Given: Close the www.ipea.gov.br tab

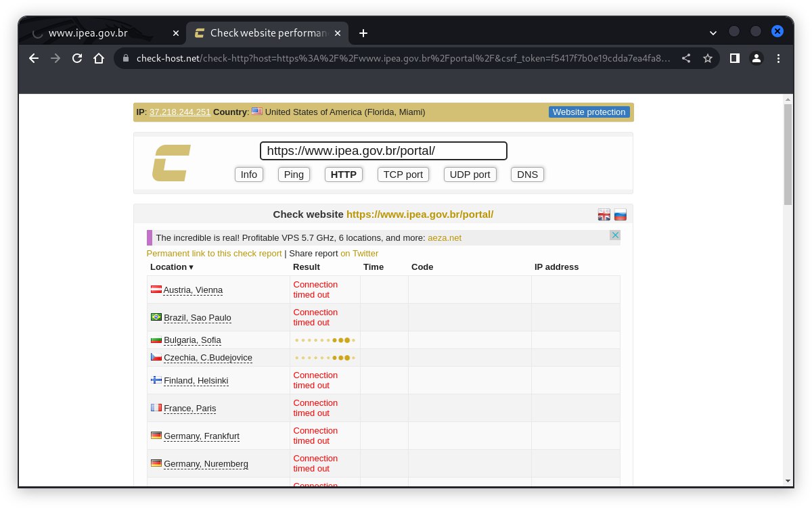Looking at the screenshot, I should pyautogui.click(x=176, y=33).
